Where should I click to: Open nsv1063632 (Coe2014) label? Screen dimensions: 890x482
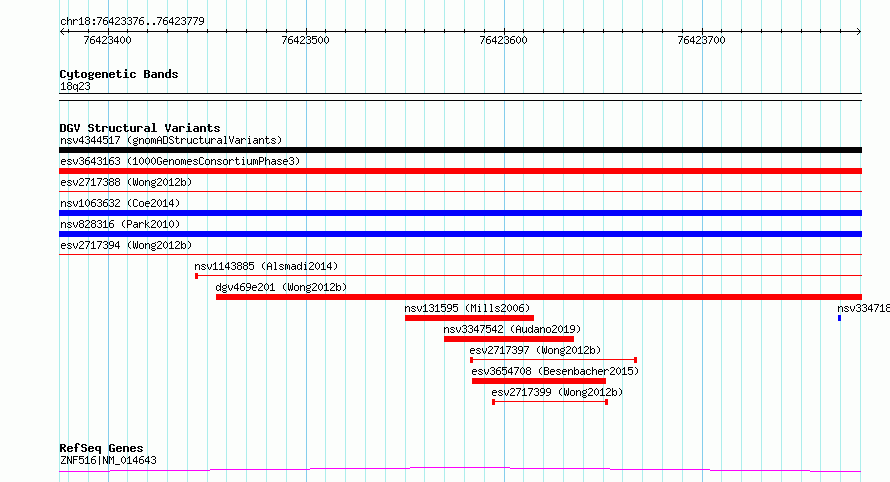[x=120, y=203]
